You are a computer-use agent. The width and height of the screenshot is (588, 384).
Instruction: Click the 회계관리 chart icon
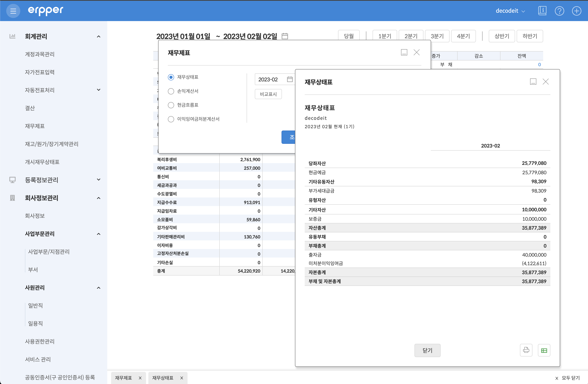[12, 36]
